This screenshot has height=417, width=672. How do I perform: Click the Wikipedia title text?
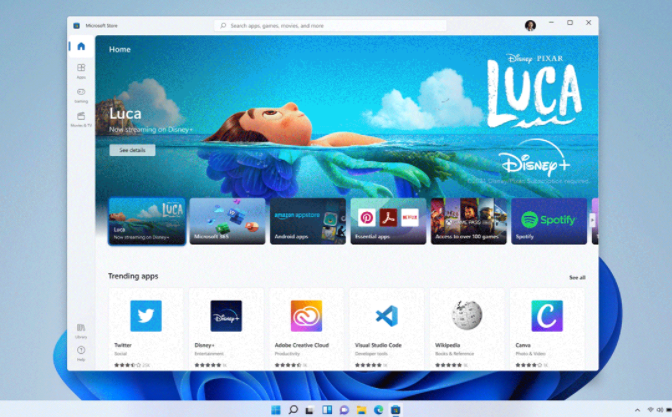coord(447,345)
